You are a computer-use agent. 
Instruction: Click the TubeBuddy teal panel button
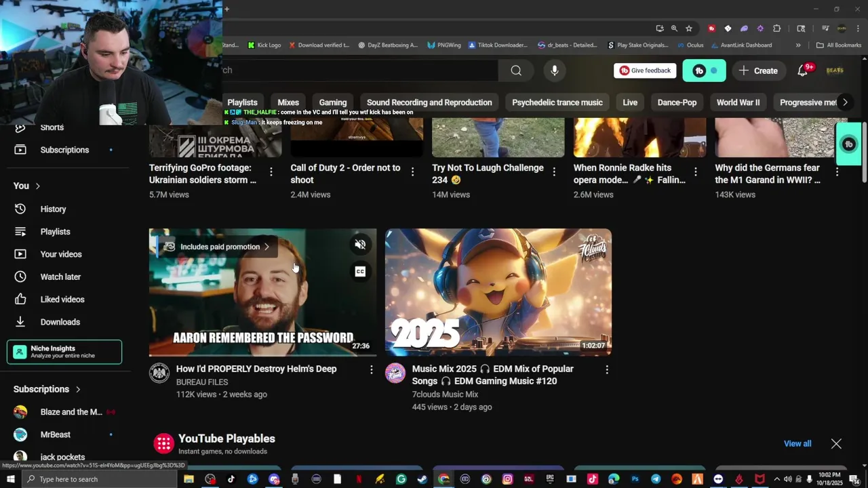tap(704, 70)
